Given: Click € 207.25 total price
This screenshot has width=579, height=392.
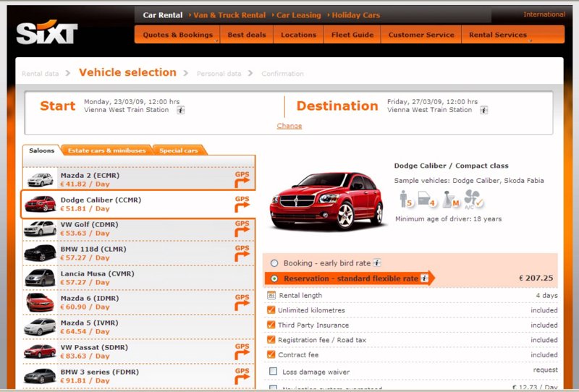Looking at the screenshot, I should click(536, 278).
